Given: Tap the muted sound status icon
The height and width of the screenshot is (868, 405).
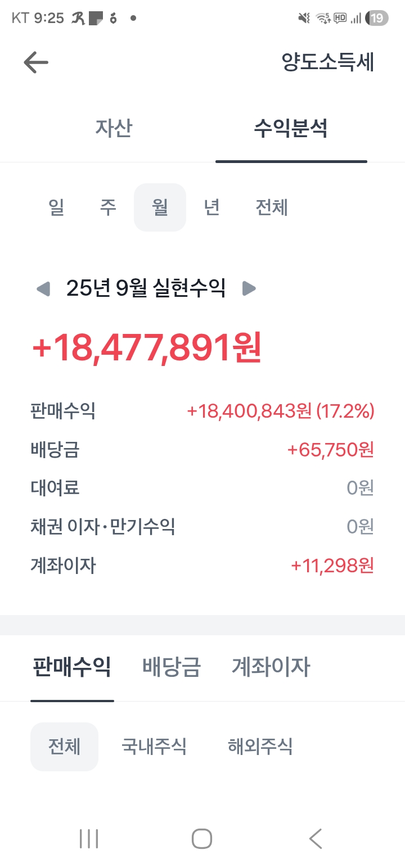Looking at the screenshot, I should [x=304, y=18].
